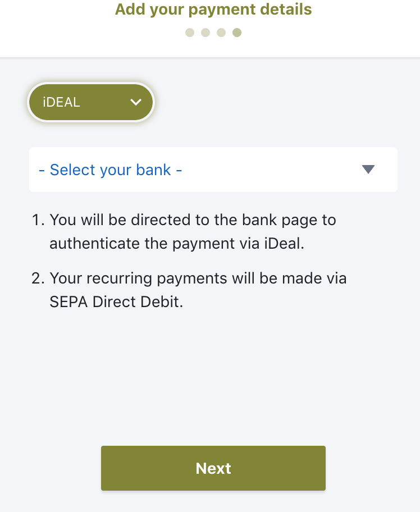Click the fourth highlighted progress dot

pyautogui.click(x=237, y=33)
